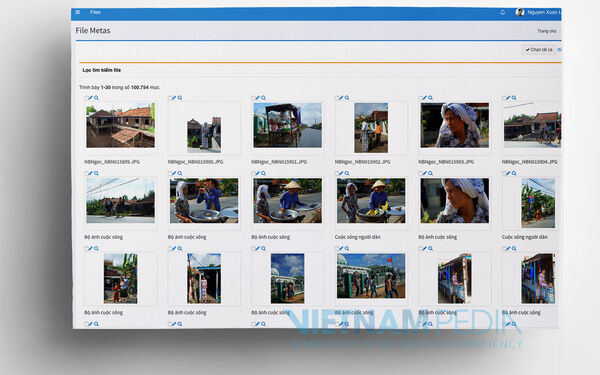
Task: Tick the checkbox for NBNgoc_NBN015901.JPG
Action: click(253, 98)
